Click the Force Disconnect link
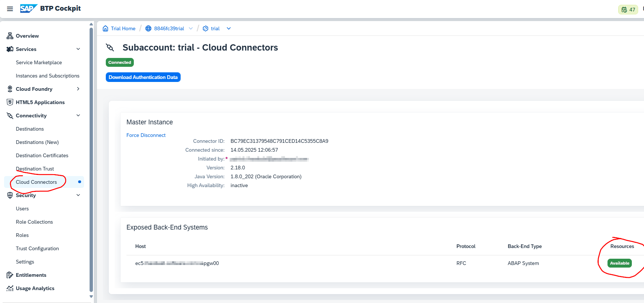644x303 pixels. (146, 135)
